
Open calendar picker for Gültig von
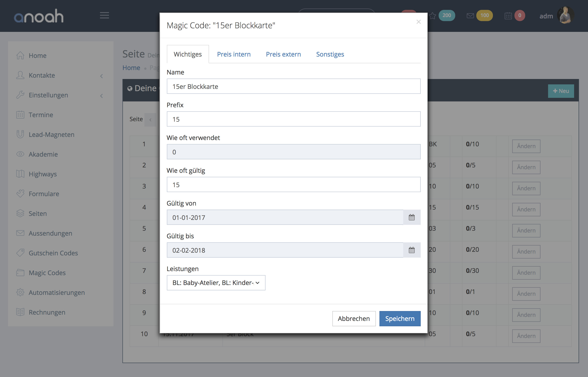(412, 217)
